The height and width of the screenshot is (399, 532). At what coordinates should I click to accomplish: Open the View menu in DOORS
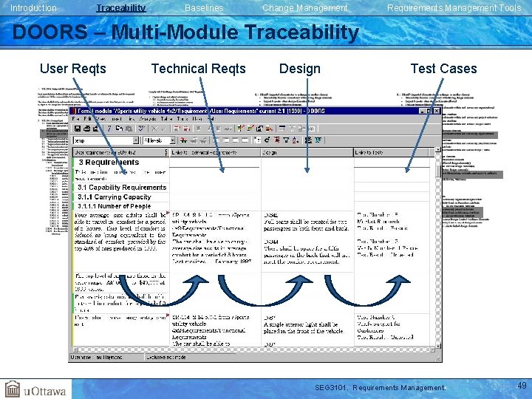[100, 119]
